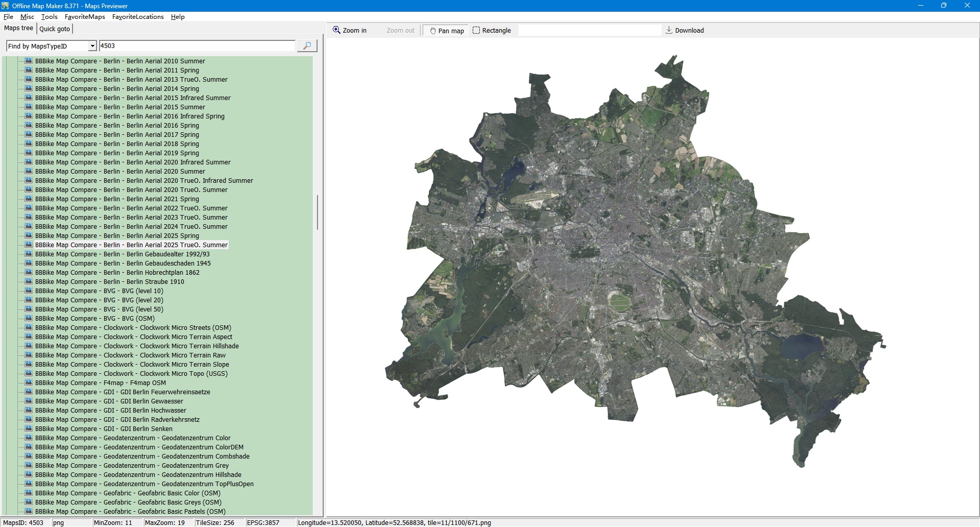Open the Find by MapsTypeID dropdown

coord(92,46)
